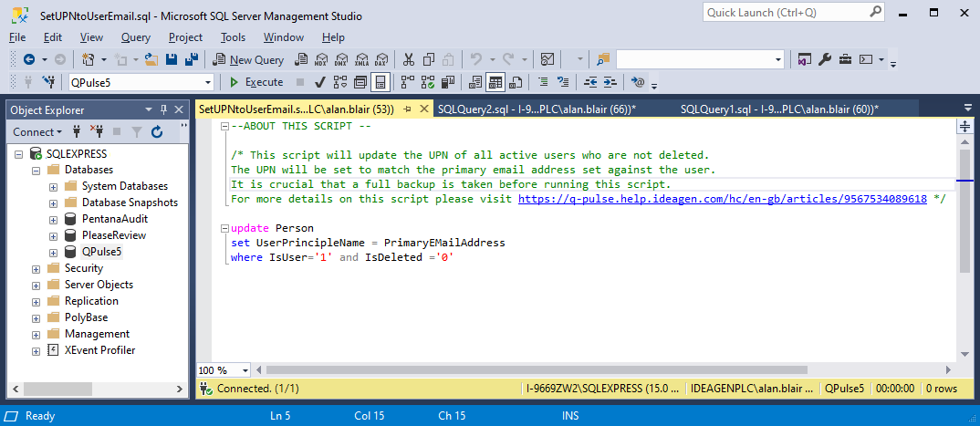The width and height of the screenshot is (980, 426).
Task: Toggle IntelliSense Enabled button
Action: (x=380, y=82)
